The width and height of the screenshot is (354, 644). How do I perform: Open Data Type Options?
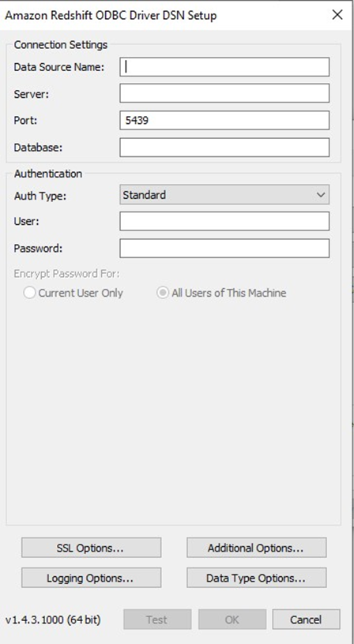pyautogui.click(x=257, y=578)
